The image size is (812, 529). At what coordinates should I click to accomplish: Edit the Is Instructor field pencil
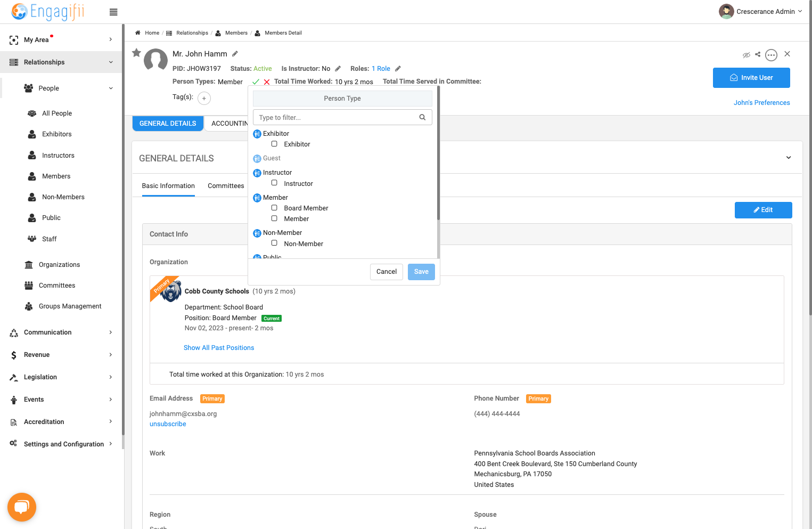(x=338, y=69)
